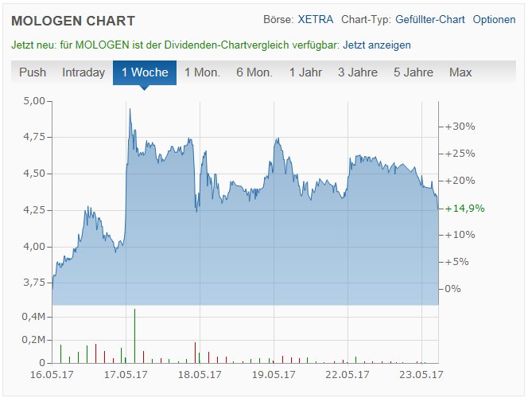Click the 18.05.17 date axis label
Image resolution: width=532 pixels, height=398 pixels.
click(198, 374)
